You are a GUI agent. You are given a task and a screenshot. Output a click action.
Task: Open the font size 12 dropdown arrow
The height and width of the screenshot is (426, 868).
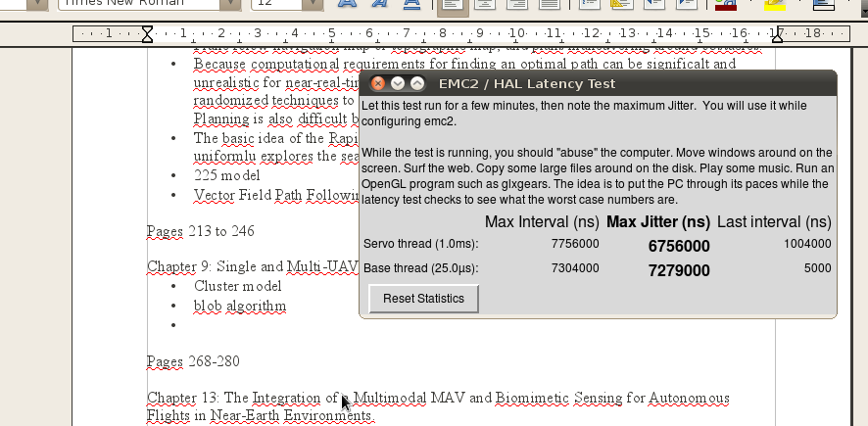point(313,3)
